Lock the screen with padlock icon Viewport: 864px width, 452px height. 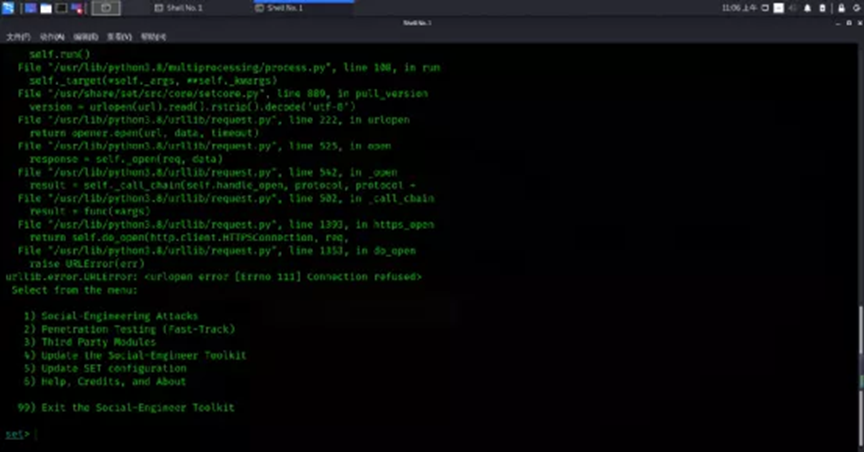pyautogui.click(x=841, y=8)
